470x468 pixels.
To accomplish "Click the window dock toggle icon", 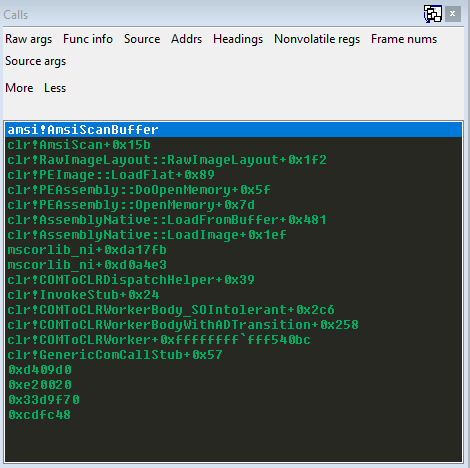I will [433, 14].
